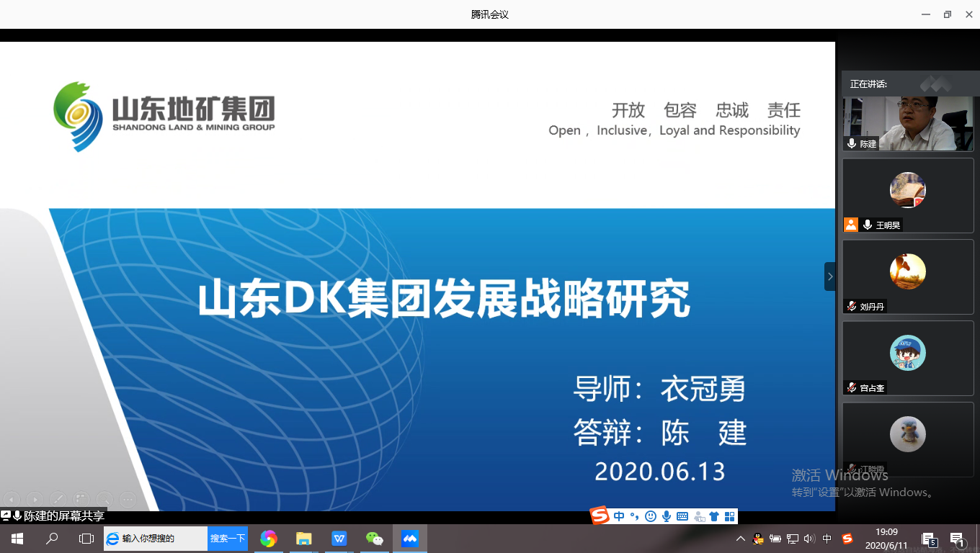Click 陈建's video thumbnail
Viewport: 980px width, 553px height.
tap(907, 123)
